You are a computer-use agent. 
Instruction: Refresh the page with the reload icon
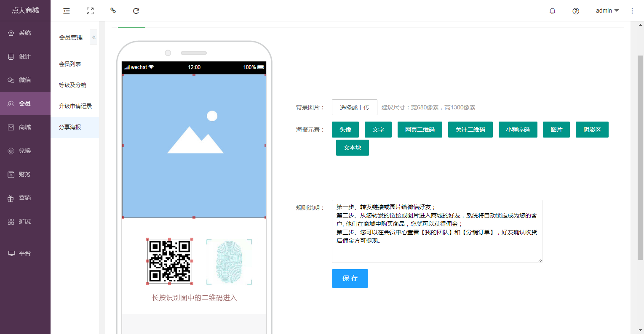point(136,11)
